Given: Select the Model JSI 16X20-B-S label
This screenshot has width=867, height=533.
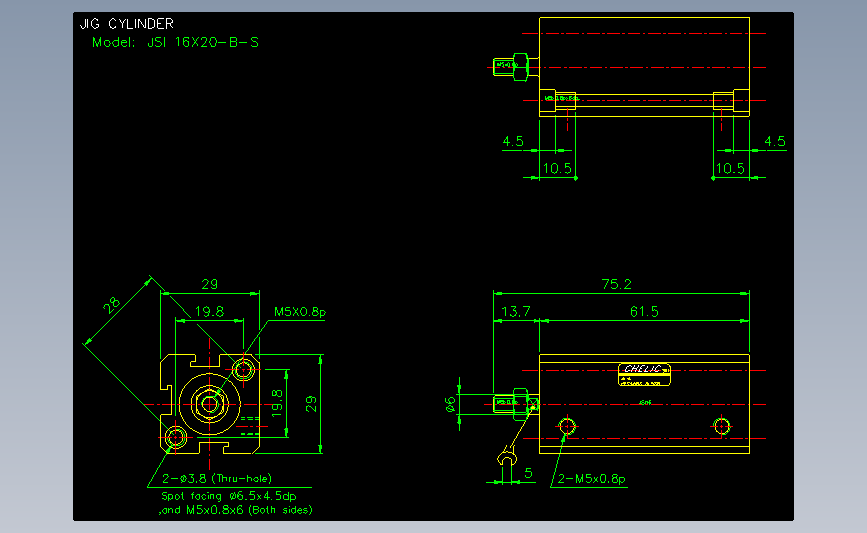Looking at the screenshot, I should click(x=175, y=43).
